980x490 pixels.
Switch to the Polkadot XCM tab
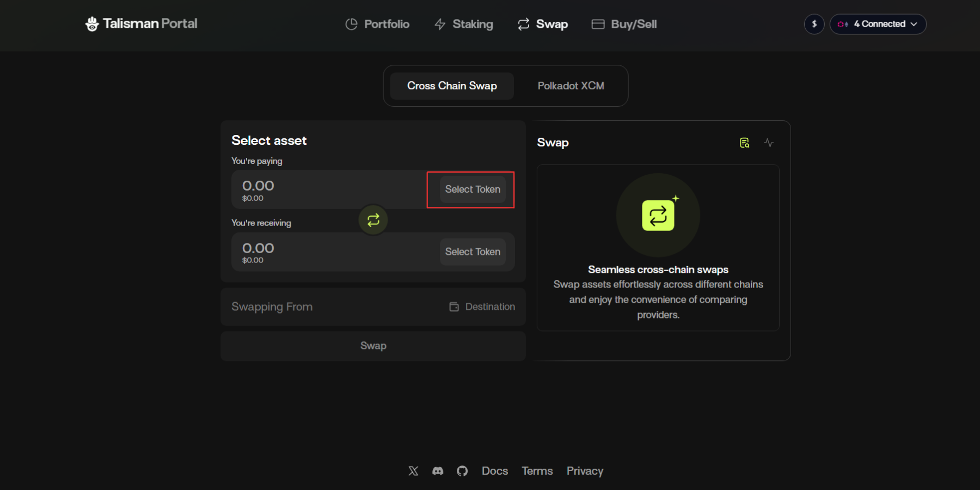[x=571, y=86]
